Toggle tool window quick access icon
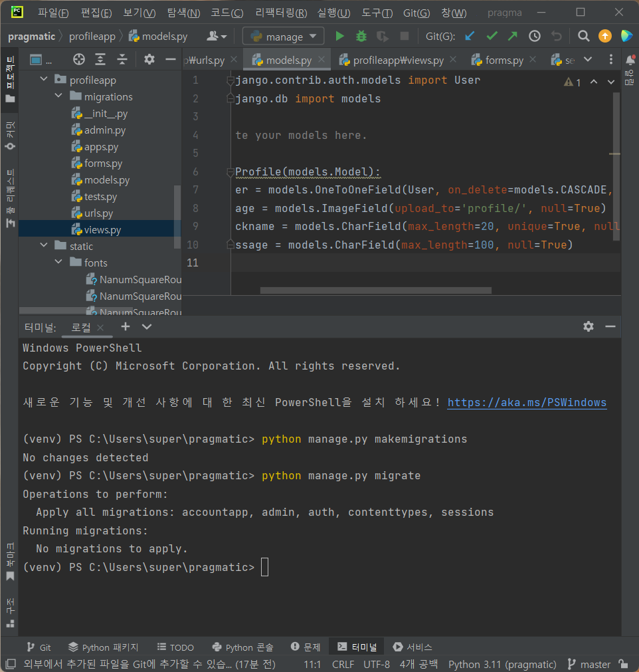The width and height of the screenshot is (639, 672). [x=11, y=664]
